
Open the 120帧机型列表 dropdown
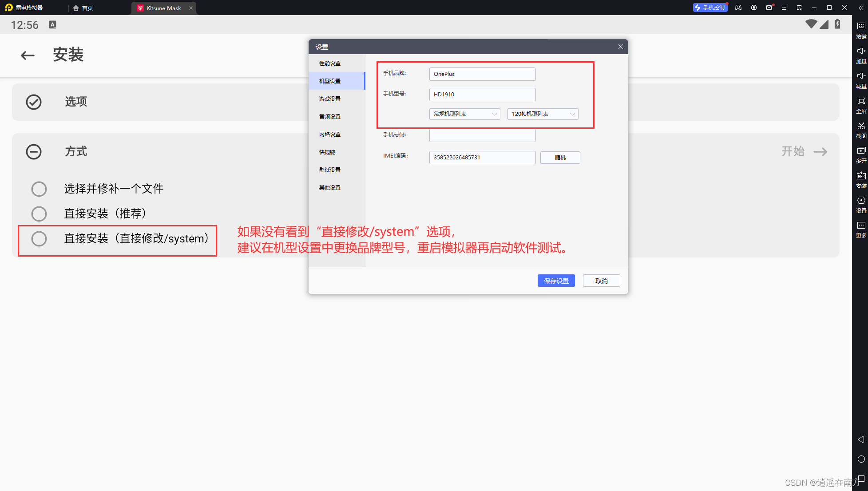coord(543,114)
